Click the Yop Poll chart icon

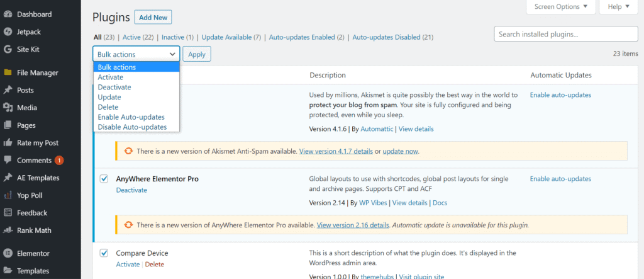click(x=8, y=195)
